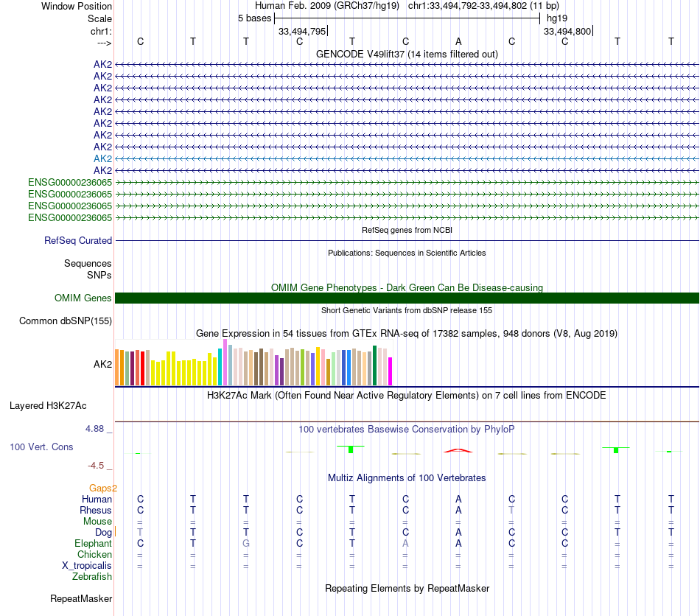Click the Chicken alignment row label
700x616 pixels.
94,554
